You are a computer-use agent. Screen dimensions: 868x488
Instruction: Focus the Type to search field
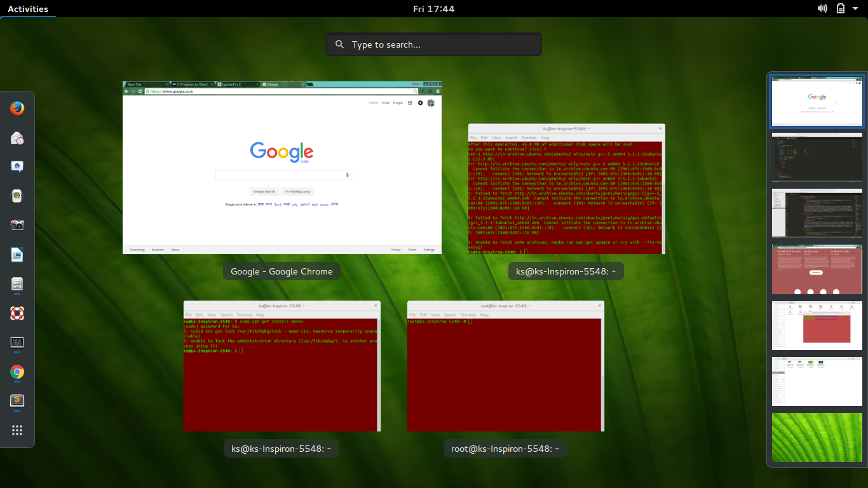click(434, 44)
